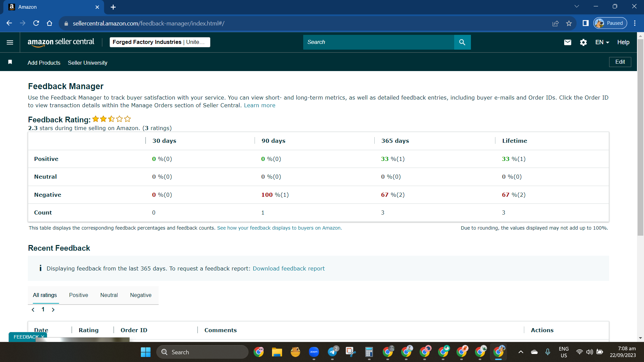Click the Lifetime Positive '33 %(1)' value
Screen dimensions: 644x362
[x=514, y=159]
